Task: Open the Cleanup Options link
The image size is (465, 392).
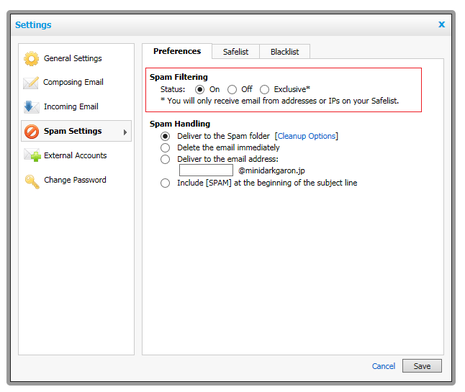Action: point(306,136)
